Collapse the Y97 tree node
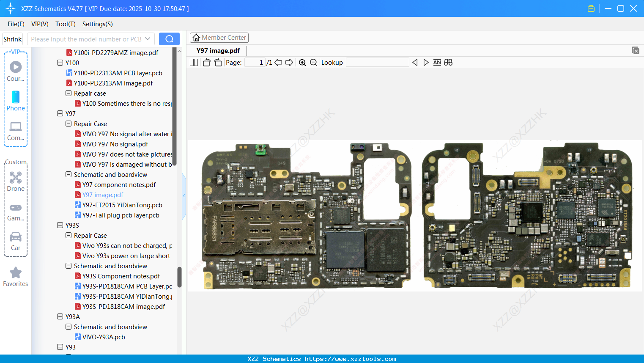Screen dimensions: 644x363 60,113
